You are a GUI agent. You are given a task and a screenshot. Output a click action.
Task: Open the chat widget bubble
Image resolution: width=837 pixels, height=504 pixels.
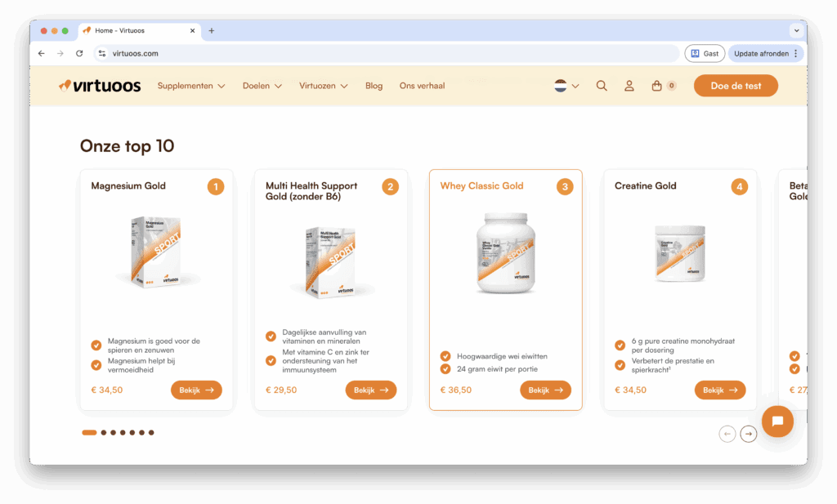click(777, 421)
